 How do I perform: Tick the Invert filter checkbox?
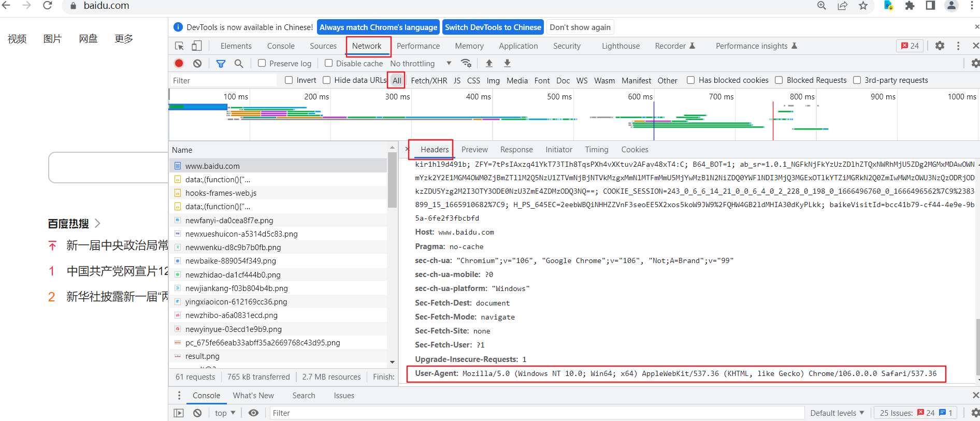(x=289, y=80)
